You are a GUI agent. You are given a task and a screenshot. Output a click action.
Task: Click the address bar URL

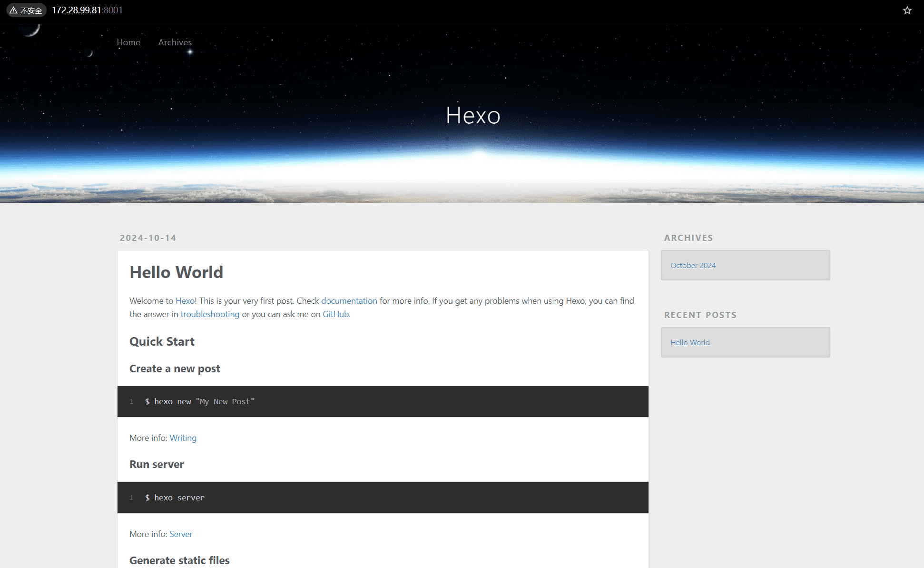tap(87, 10)
